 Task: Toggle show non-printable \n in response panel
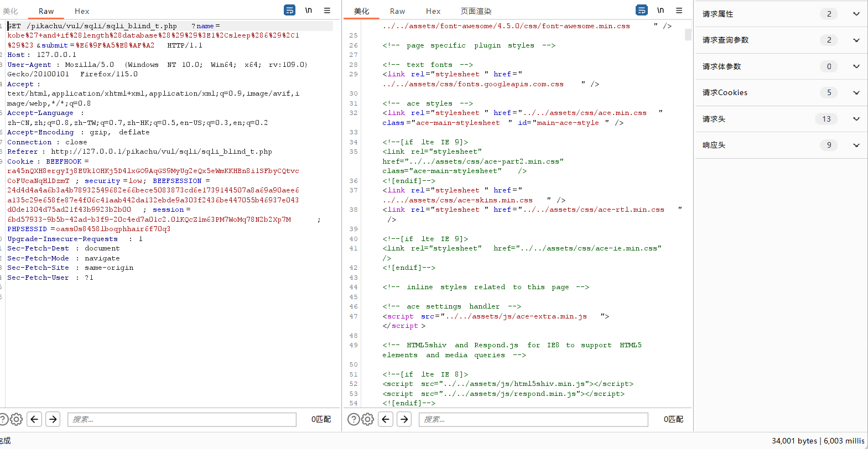point(661,10)
